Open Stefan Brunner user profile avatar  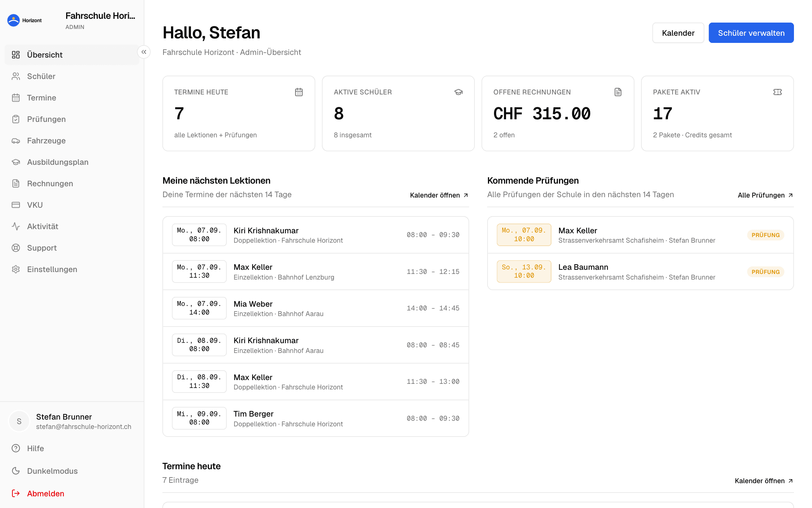coord(19,421)
